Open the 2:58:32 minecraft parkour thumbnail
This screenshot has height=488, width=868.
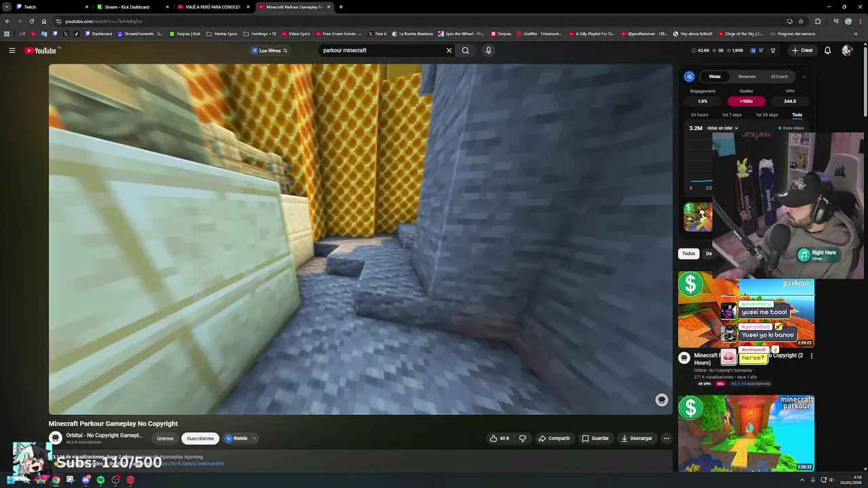coord(746,433)
